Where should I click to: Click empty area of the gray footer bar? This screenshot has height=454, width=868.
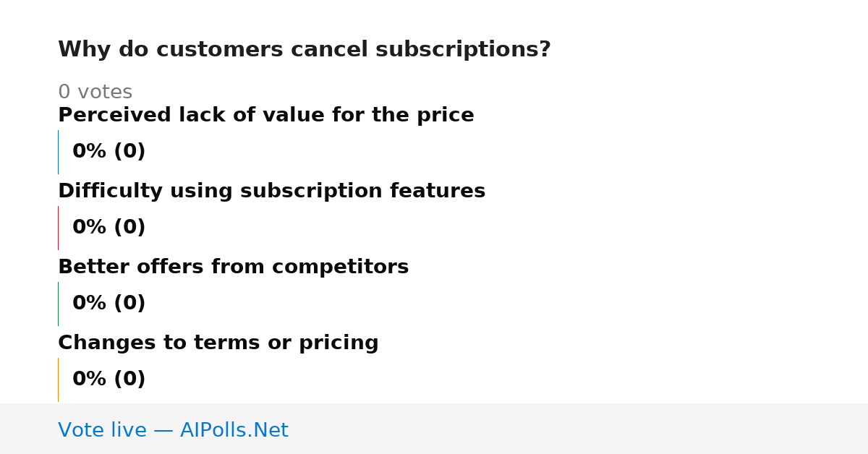(579, 429)
